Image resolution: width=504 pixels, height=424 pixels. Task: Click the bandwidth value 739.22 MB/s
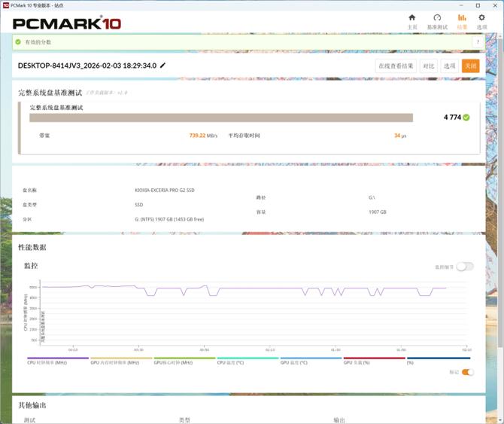click(203, 136)
